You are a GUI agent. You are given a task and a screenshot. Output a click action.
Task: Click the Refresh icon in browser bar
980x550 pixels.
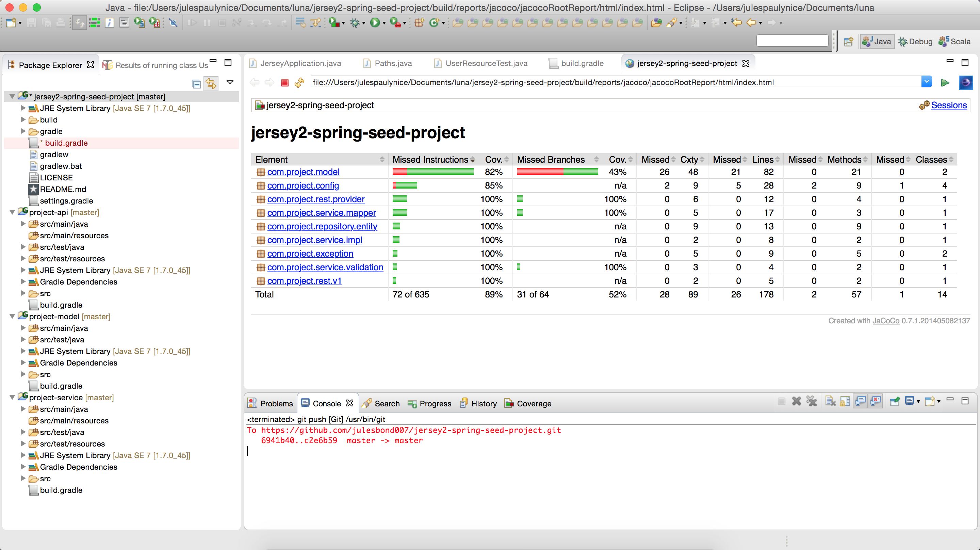(300, 83)
